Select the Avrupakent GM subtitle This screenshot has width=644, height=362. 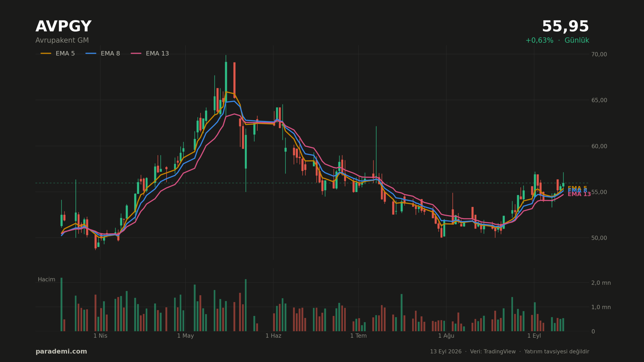pos(62,41)
